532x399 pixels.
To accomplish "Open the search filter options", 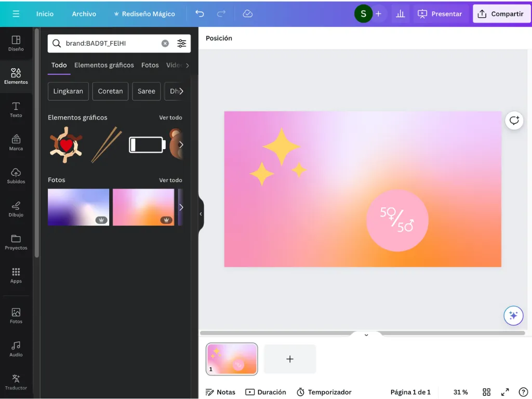I will click(181, 44).
